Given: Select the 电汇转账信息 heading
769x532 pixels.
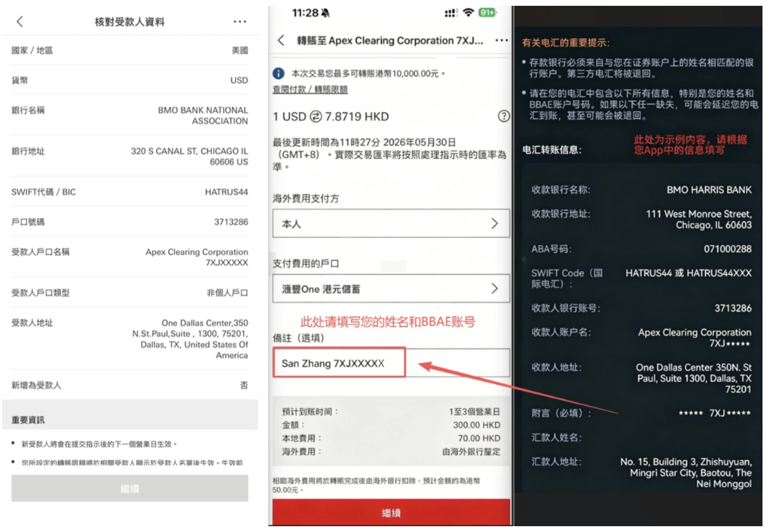Looking at the screenshot, I should tap(552, 150).
